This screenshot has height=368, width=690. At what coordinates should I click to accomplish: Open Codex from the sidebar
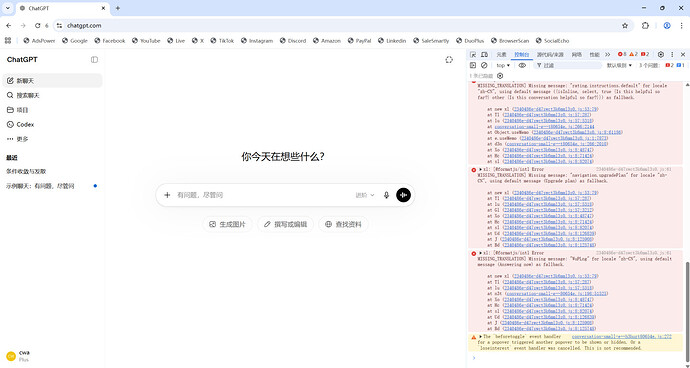pos(52,124)
